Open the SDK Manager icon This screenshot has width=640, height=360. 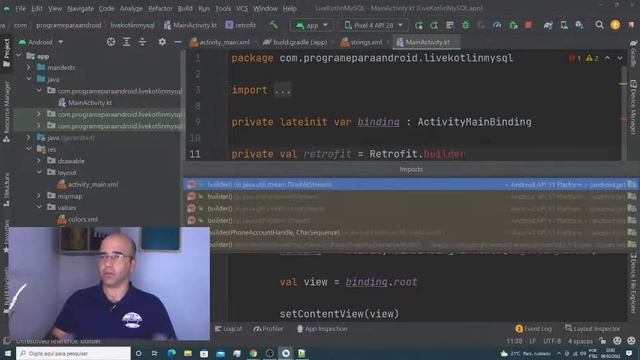click(580, 25)
